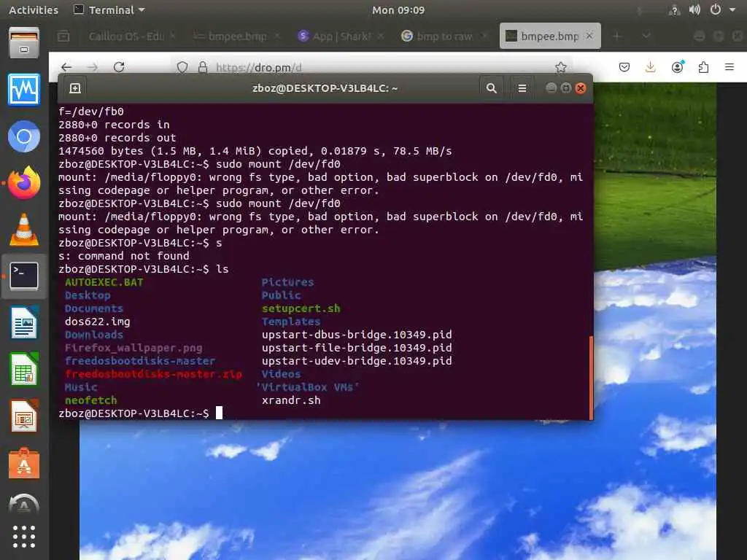Open the power menu icon in the top bar
Image resolution: width=747 pixels, height=560 pixels.
tap(716, 9)
